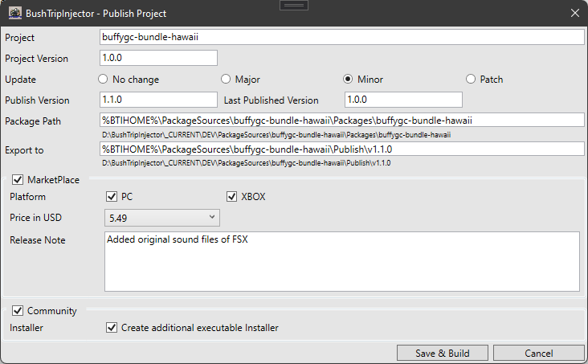This screenshot has width=588, height=364.
Task: Focus the Package Path field
Action: 342,121
